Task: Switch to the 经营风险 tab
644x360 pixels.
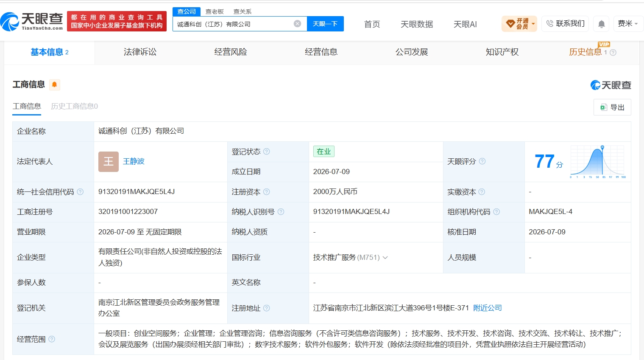Action: (x=231, y=52)
